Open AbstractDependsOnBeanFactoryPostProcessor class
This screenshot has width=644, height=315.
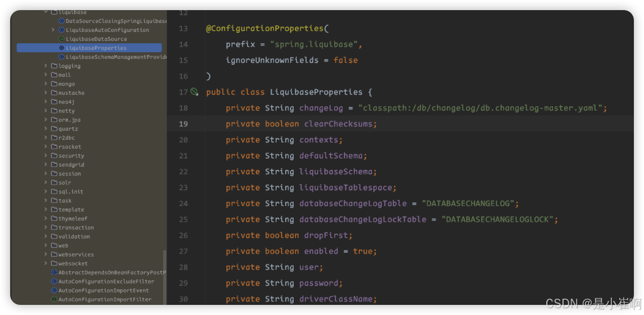coord(112,273)
